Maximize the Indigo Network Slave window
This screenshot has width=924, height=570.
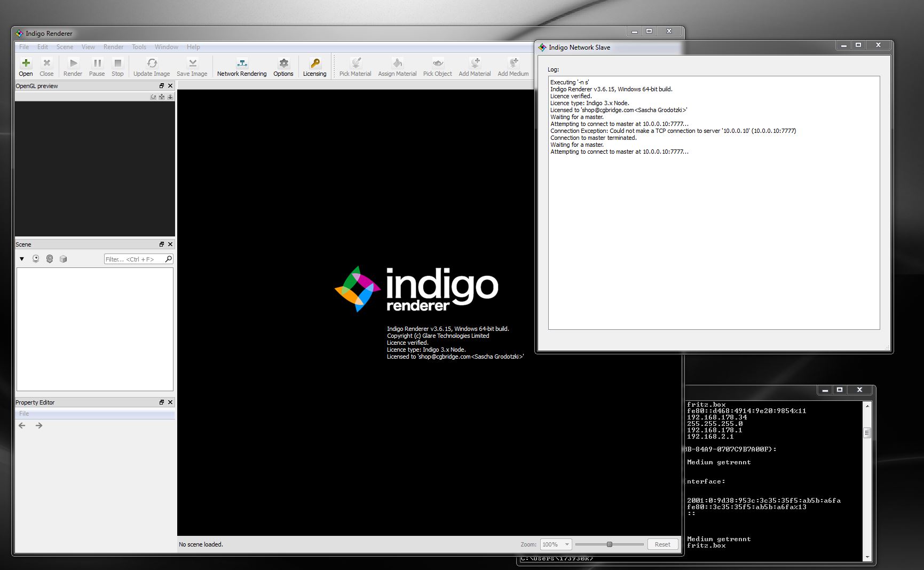click(858, 46)
